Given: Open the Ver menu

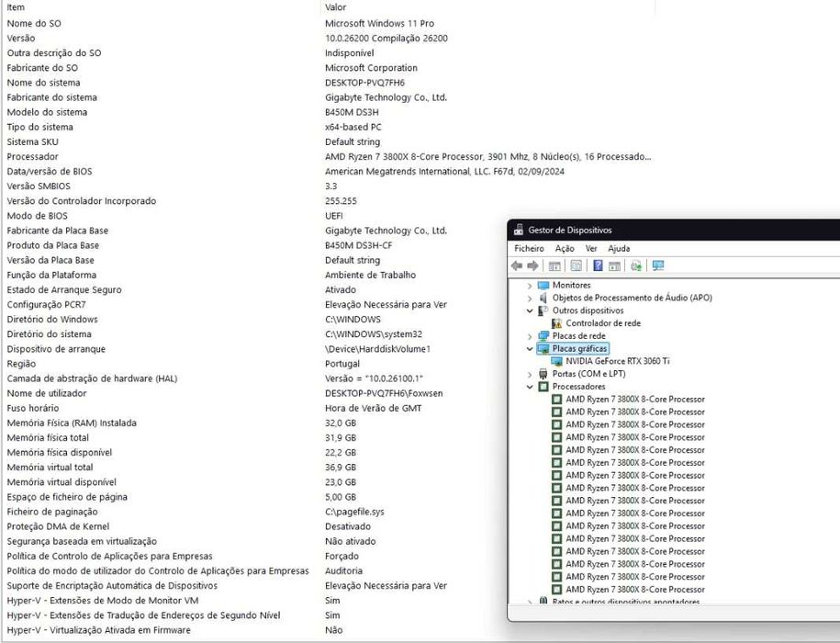Looking at the screenshot, I should (591, 249).
